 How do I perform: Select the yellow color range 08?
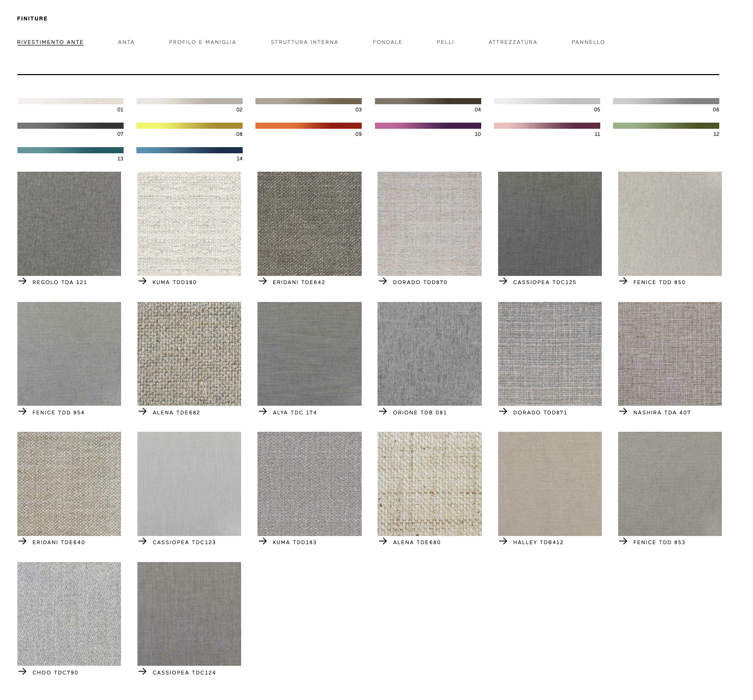pos(190,126)
